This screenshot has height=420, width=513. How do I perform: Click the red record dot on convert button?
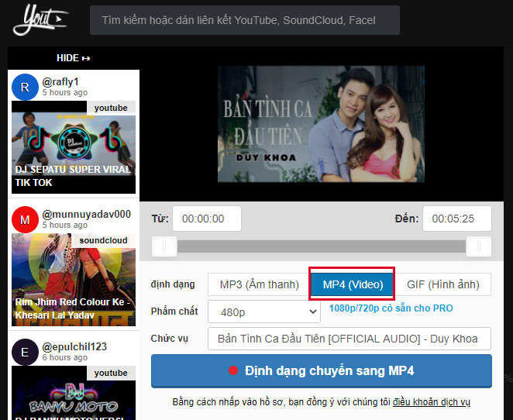click(x=233, y=371)
